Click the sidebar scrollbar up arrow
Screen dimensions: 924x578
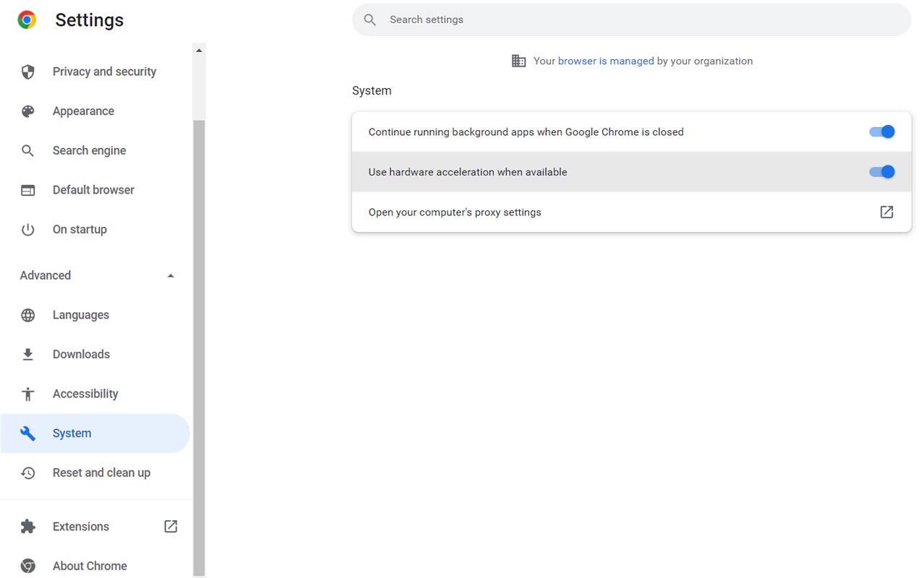pos(199,50)
